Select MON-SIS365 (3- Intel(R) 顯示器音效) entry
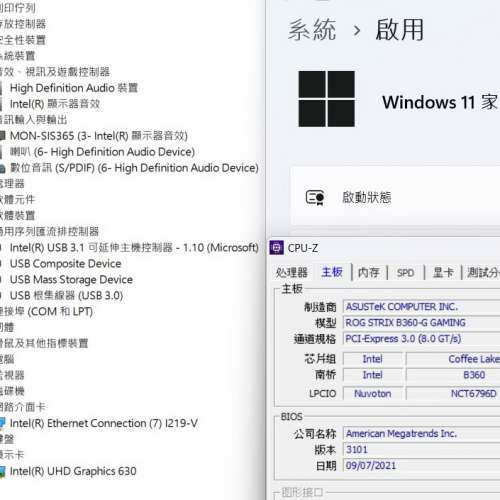Viewport: 500px width, 500px height. coord(99,136)
